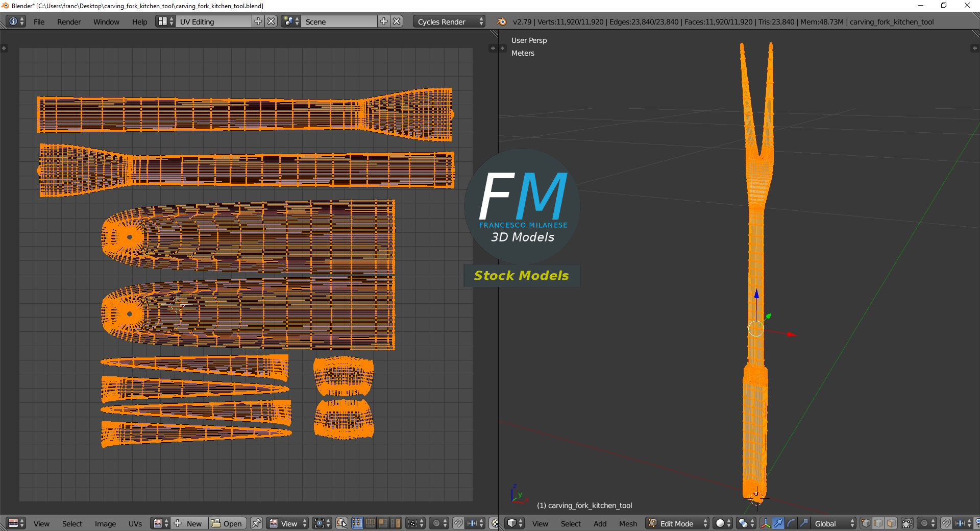Open the Edit Mode dropdown
This screenshot has height=531, width=980.
click(677, 523)
